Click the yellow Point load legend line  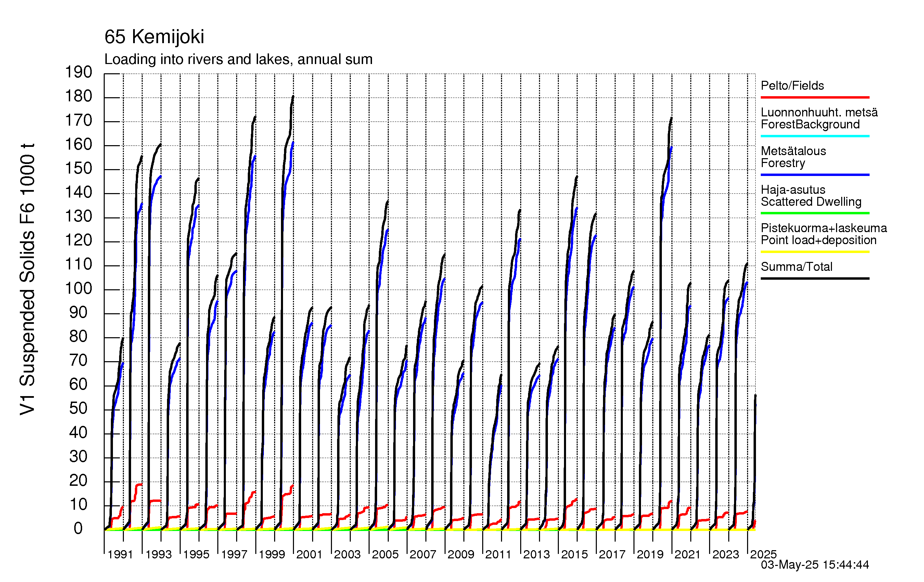(x=815, y=252)
